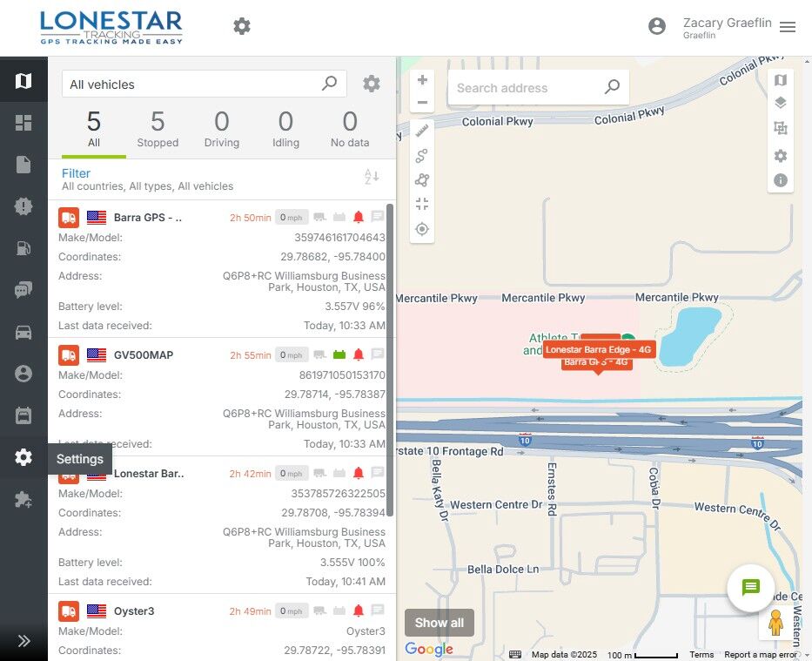Click the Oyster3 alert bell

click(x=359, y=610)
